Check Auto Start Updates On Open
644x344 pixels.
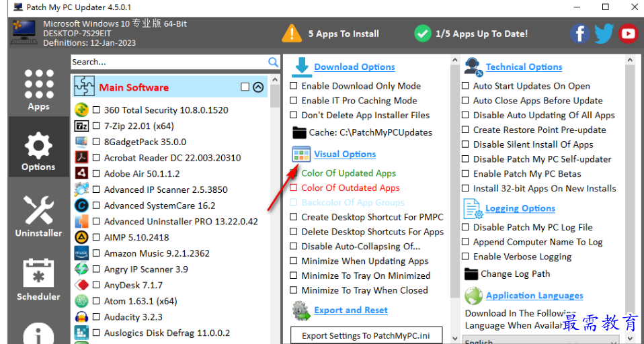(x=465, y=86)
